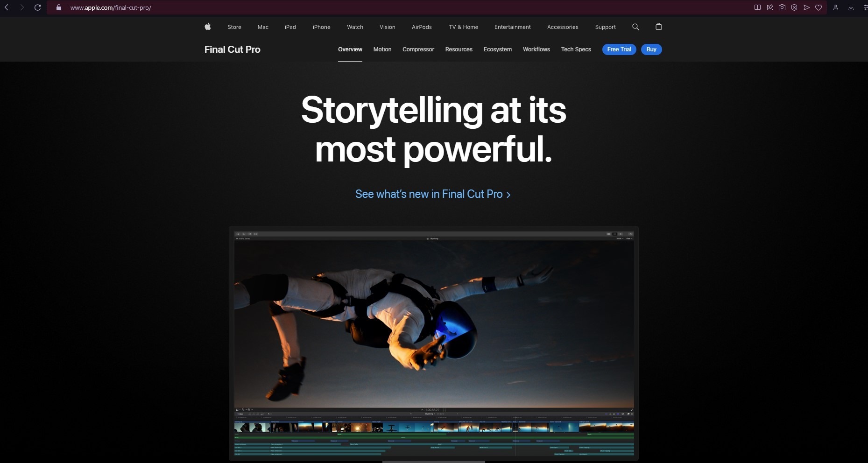
Task: Open the AirPods menu item
Action: pyautogui.click(x=422, y=27)
